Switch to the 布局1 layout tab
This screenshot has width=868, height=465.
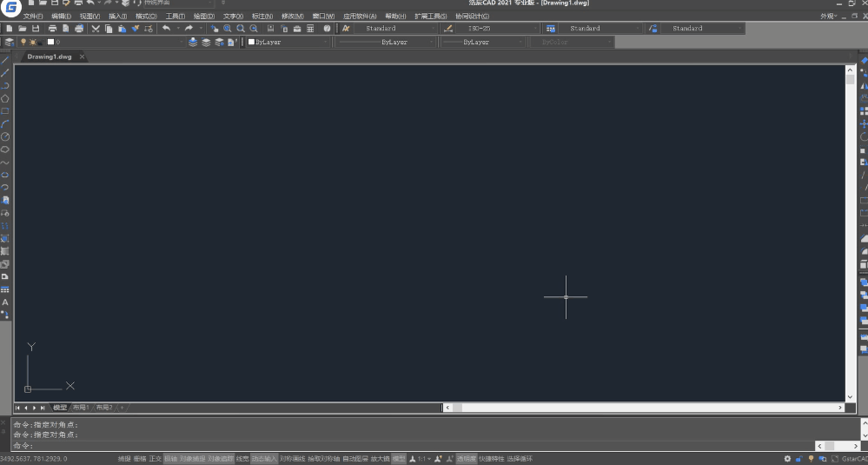click(x=81, y=408)
